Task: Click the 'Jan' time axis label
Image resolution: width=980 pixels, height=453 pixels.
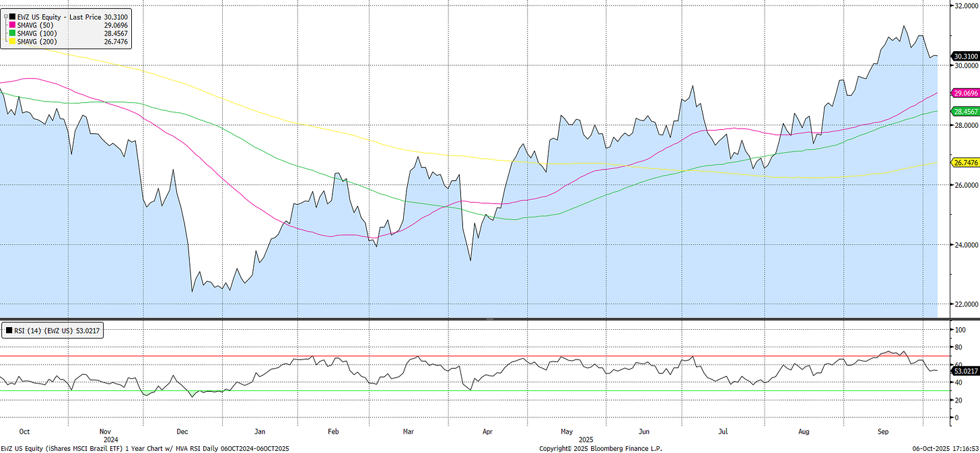Action: [x=260, y=431]
